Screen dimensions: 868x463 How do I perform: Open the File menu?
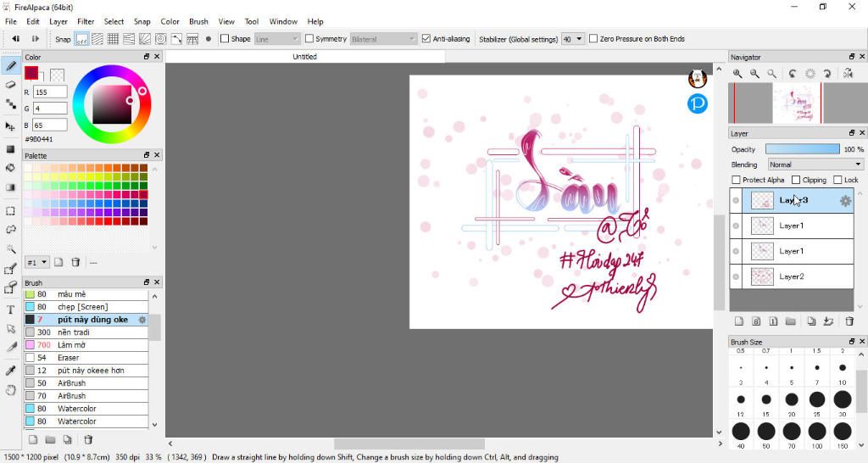10,21
